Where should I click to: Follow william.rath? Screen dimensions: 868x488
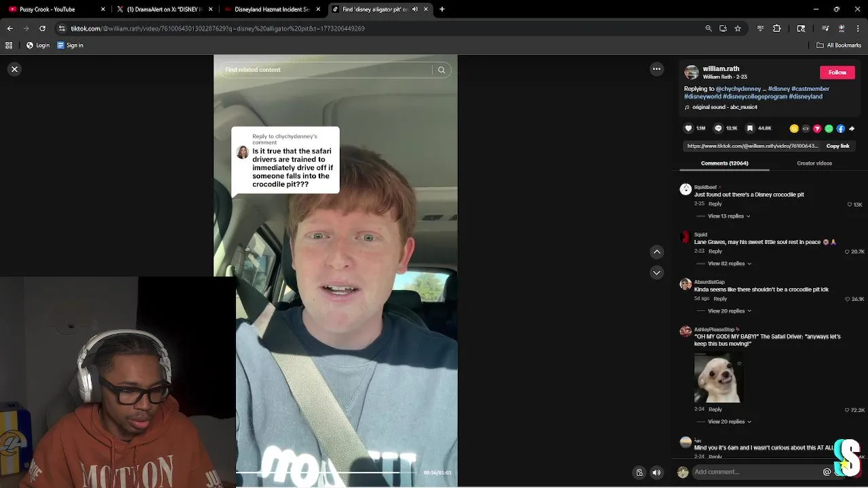[837, 73]
